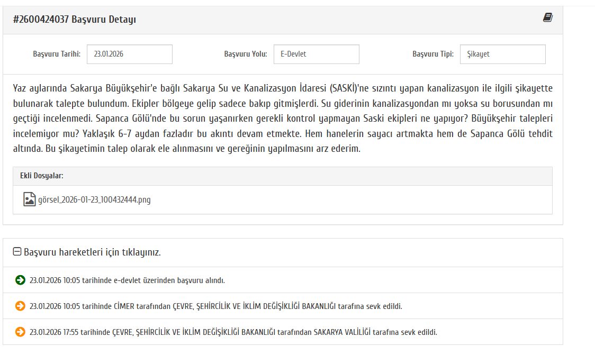The image size is (595, 364).
Task: Click the complaint description paragraph
Action: (x=283, y=119)
